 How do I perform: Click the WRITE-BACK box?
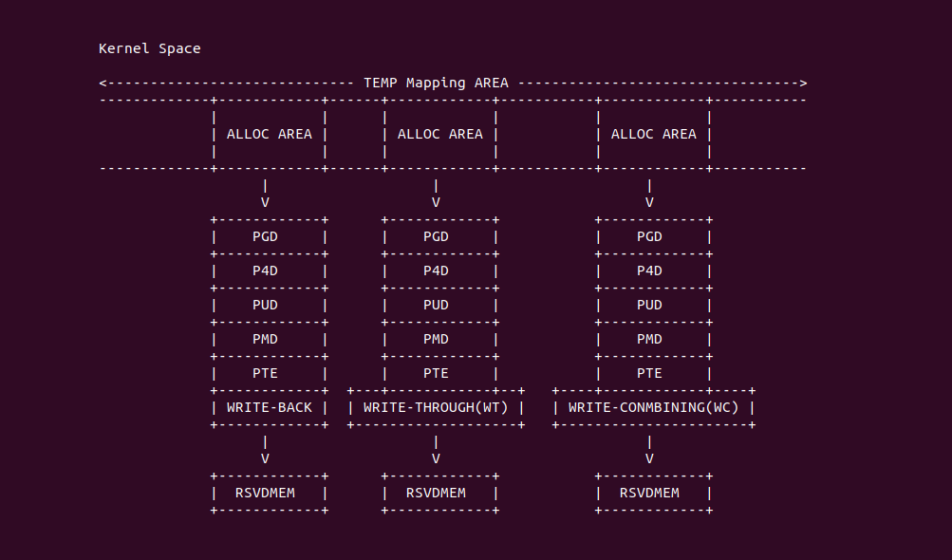tap(270, 407)
